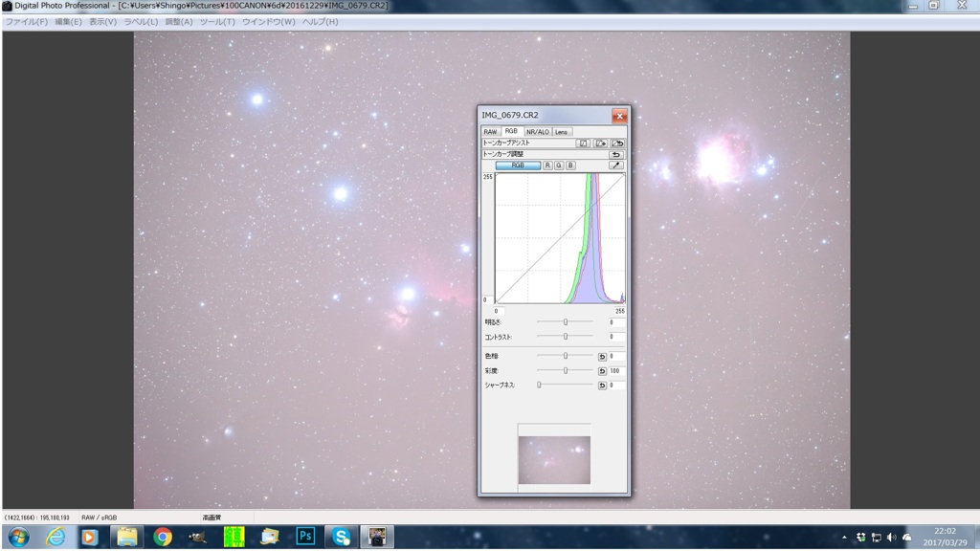Select the G channel button

coord(559,165)
